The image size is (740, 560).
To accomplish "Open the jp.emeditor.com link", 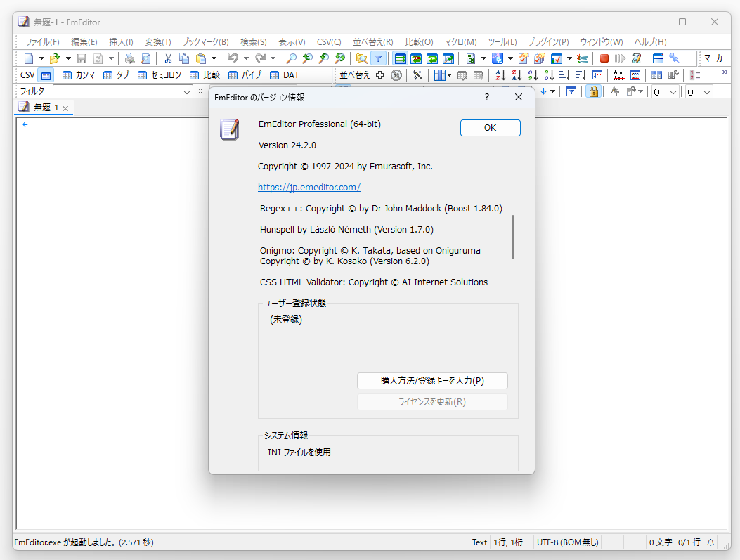I will point(309,187).
